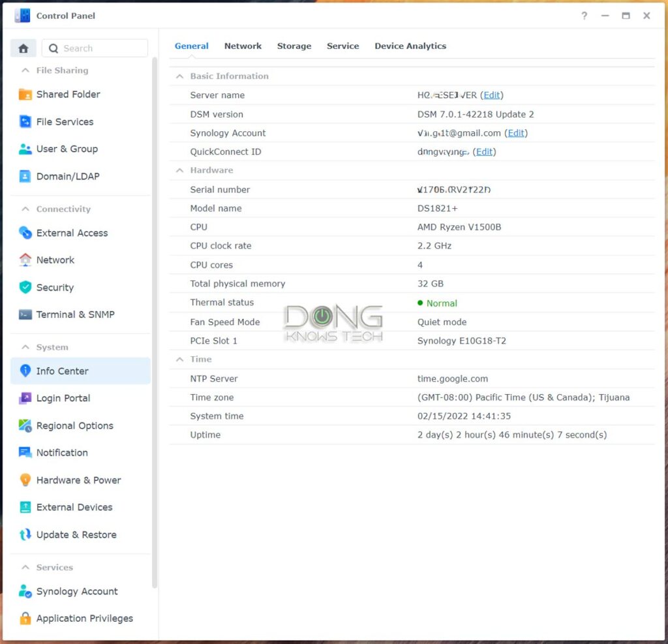Open the Synology Account sidebar icon
Screen dimensions: 668x644
pos(25,591)
